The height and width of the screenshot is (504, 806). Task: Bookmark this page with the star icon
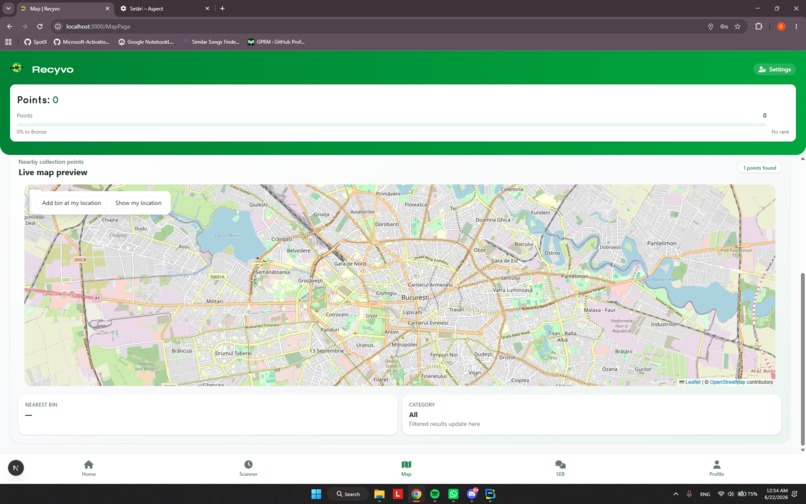click(x=738, y=26)
